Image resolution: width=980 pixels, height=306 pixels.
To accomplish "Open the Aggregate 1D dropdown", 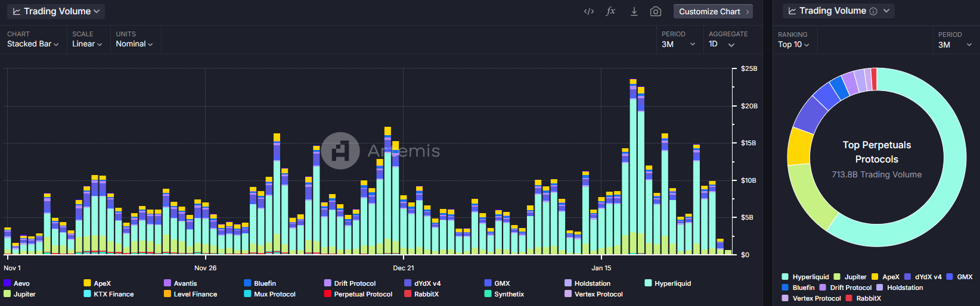I will coord(721,44).
